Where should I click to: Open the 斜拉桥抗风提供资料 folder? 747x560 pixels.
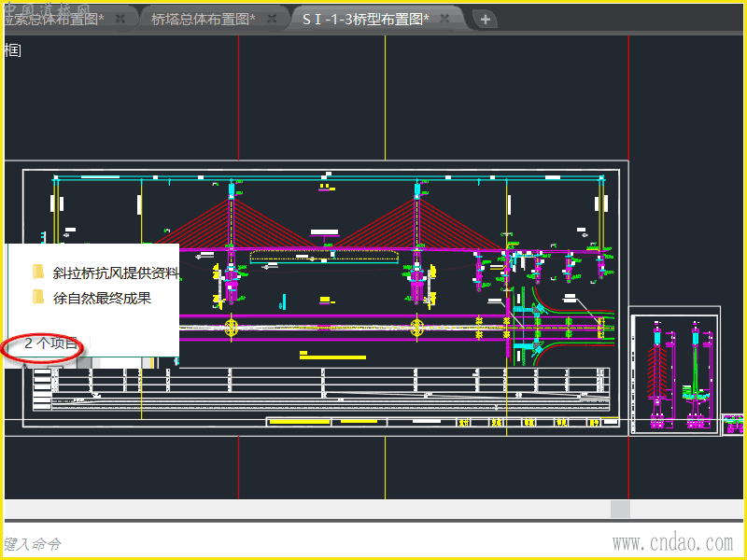tap(38, 272)
